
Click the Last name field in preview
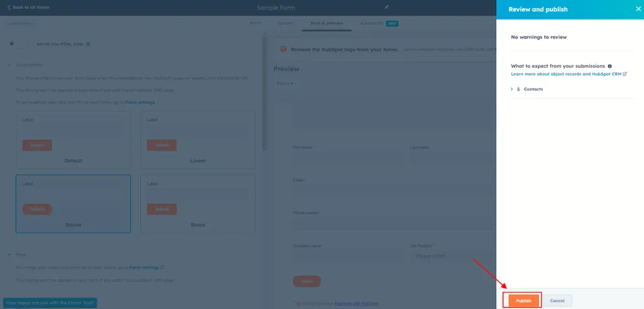(x=453, y=158)
